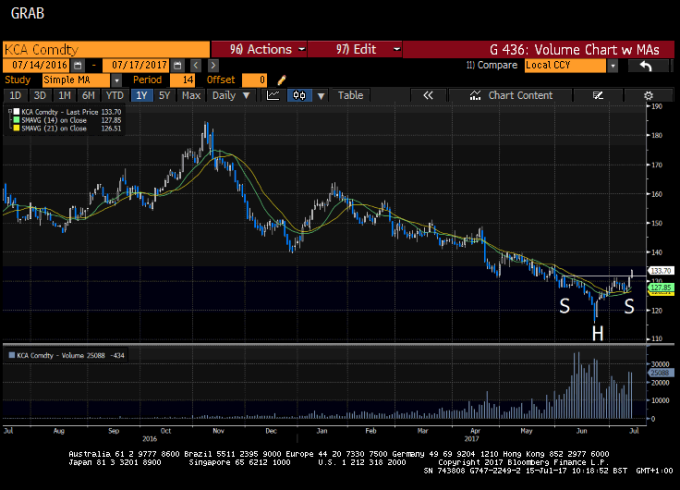Open the Local CCY currency dropdown

[572, 65]
